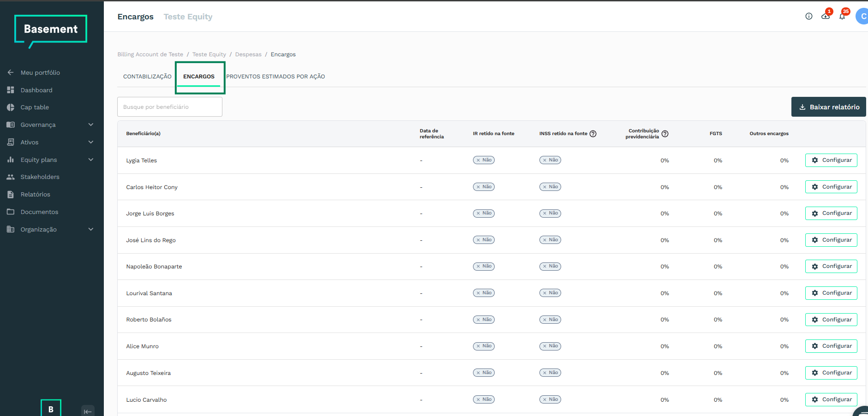The image size is (868, 416).
Task: Collapse the sidebar with arrow icon
Action: pyautogui.click(x=88, y=411)
